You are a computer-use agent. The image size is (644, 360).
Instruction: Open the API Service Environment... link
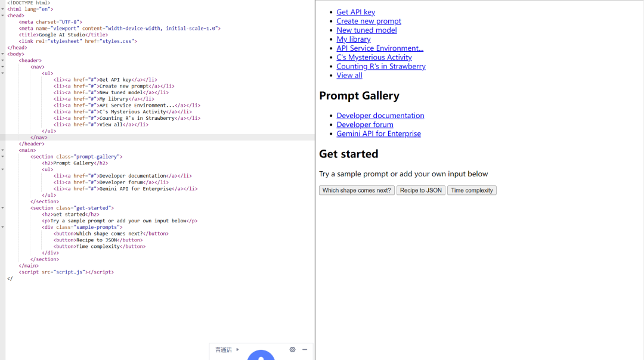tap(380, 48)
